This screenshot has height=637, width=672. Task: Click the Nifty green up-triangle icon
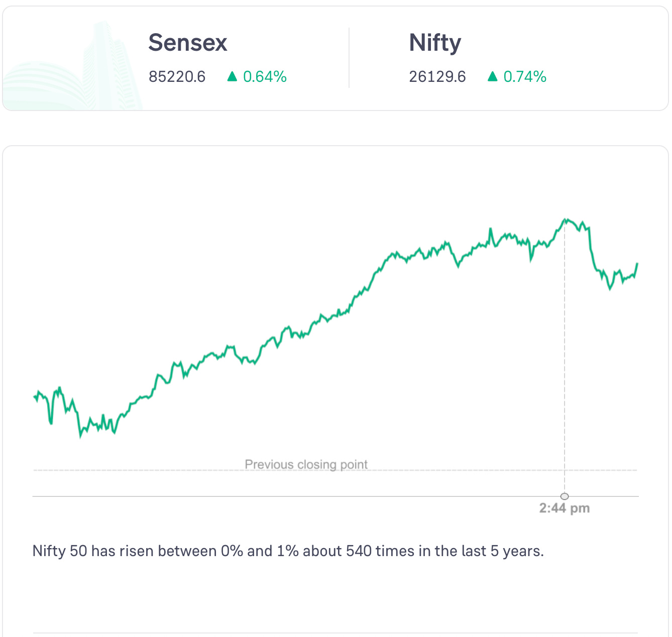click(493, 76)
